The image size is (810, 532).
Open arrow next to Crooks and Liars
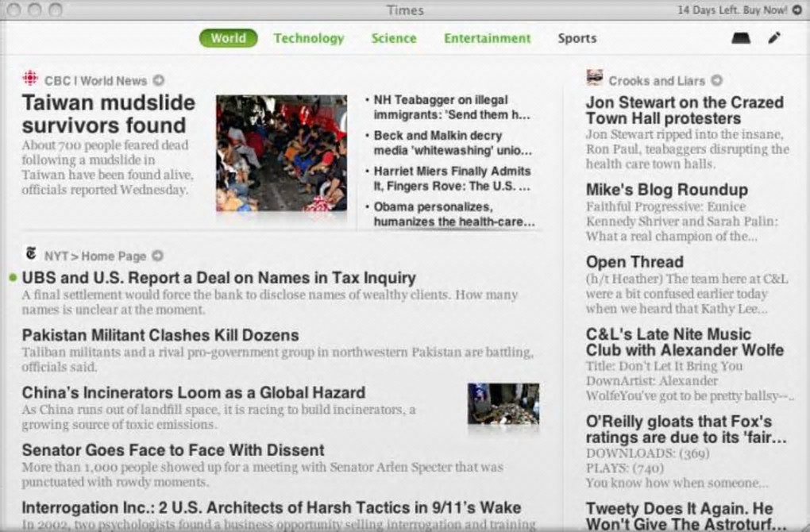[716, 80]
